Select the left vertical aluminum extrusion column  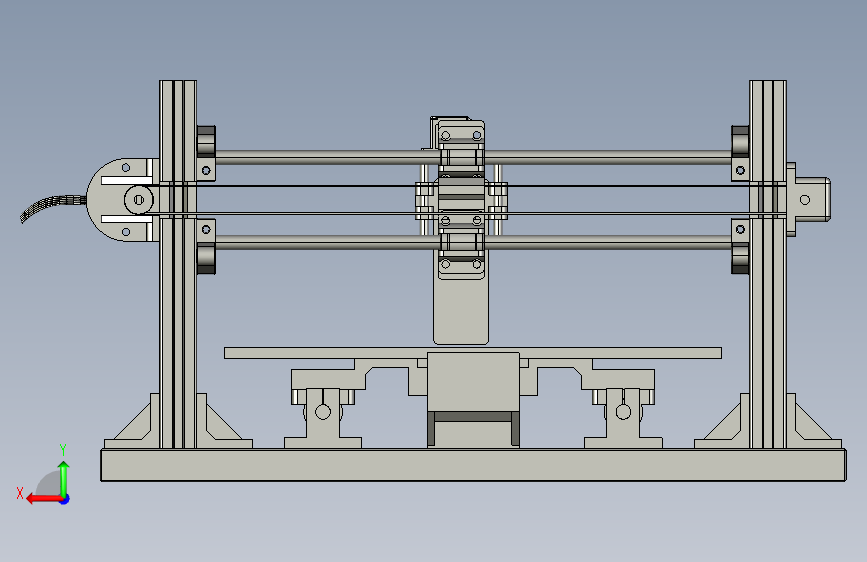178,264
